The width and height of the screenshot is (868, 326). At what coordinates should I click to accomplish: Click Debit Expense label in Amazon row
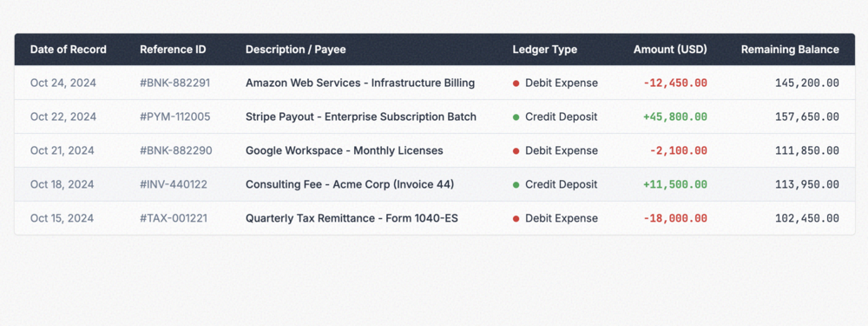[562, 83]
